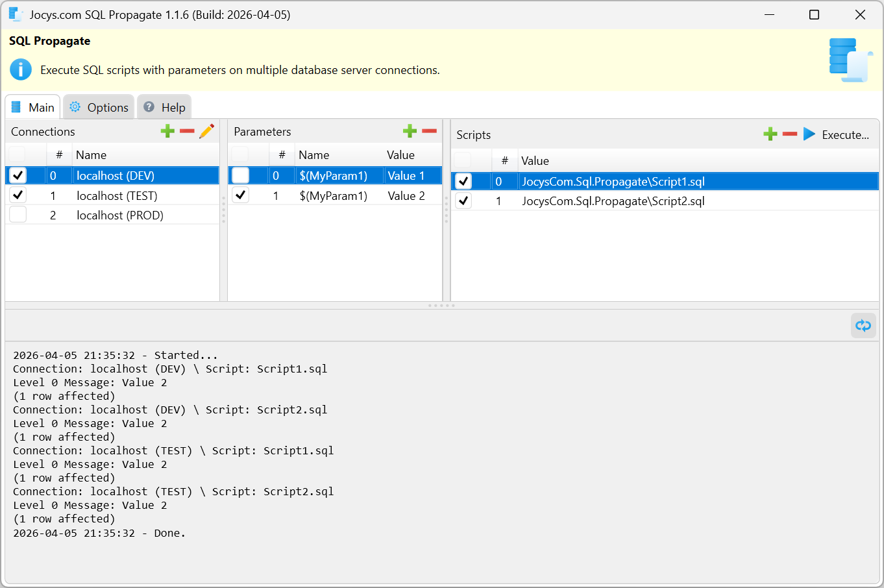Viewport: 884px width, 588px height.
Task: Click the app icon in the title bar
Action: [x=16, y=14]
